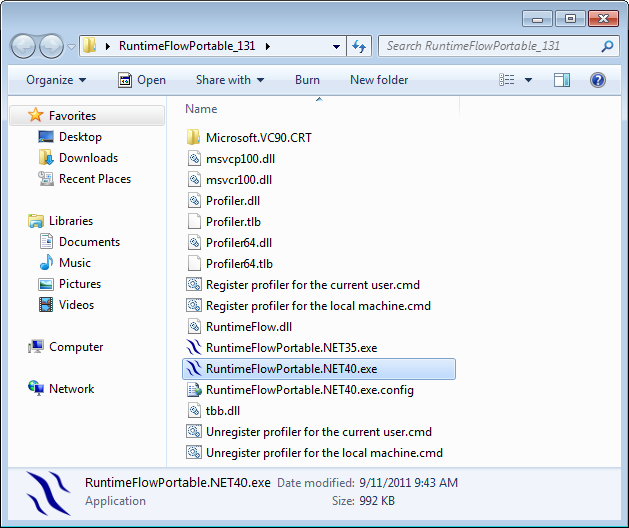Refresh the folder with the refresh icon

pos(360,46)
